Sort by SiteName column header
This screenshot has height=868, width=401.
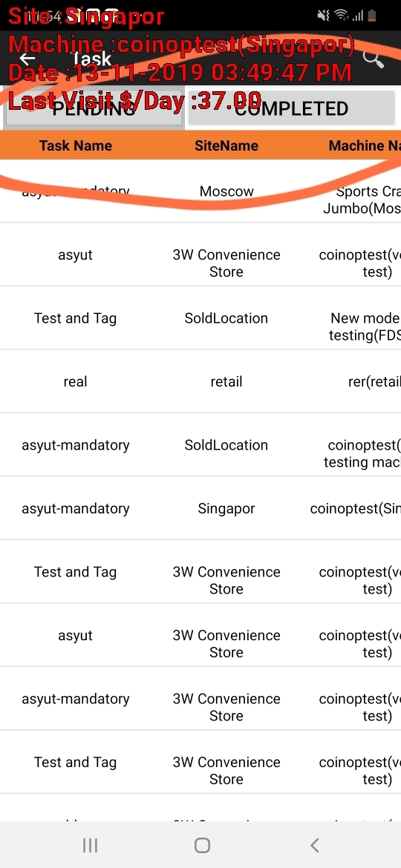pos(226,145)
